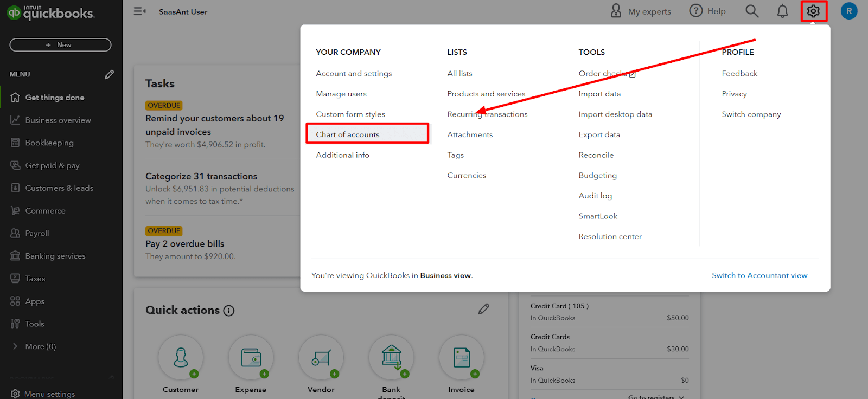Screen dimensions: 868x399
Task: Show info for Quick actions
Action: coord(229,311)
